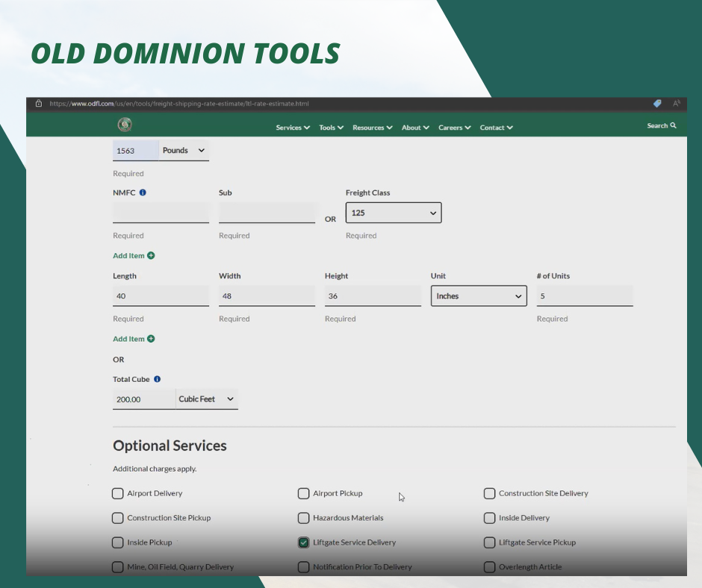Tick the Liftgate Service Pickup checkbox

coord(489,542)
